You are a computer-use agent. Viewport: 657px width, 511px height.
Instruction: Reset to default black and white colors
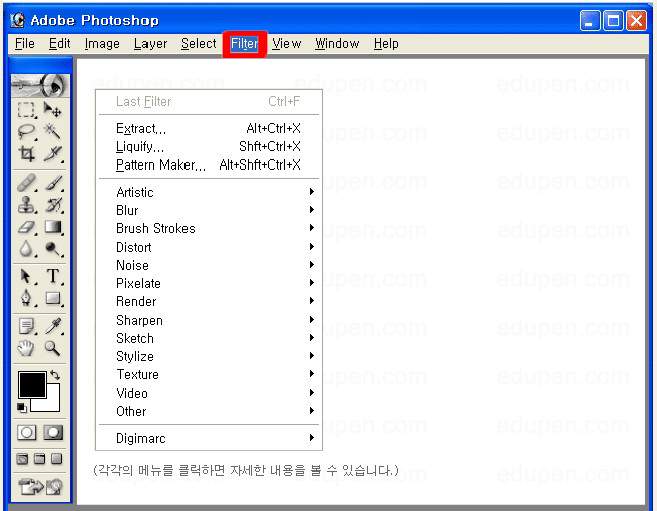(22, 408)
